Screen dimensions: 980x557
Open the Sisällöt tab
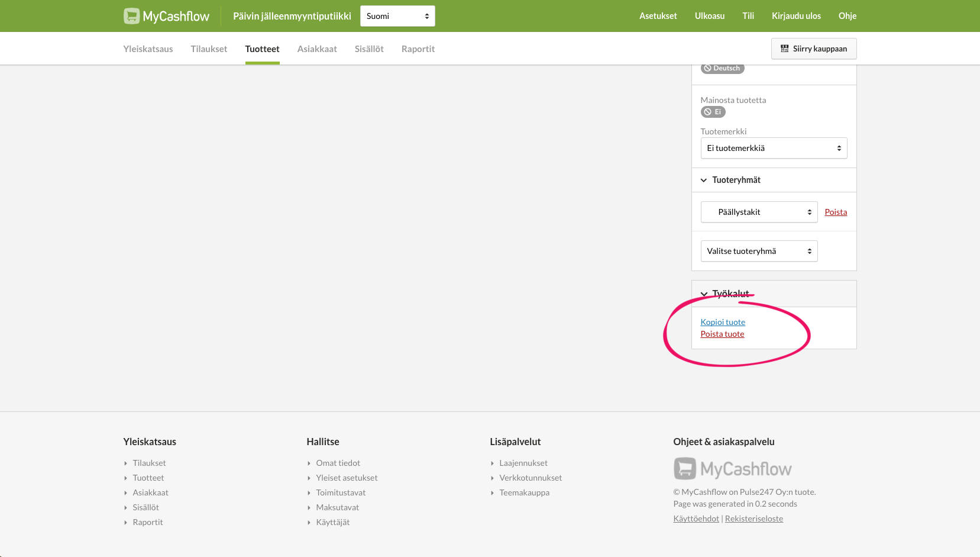(369, 49)
